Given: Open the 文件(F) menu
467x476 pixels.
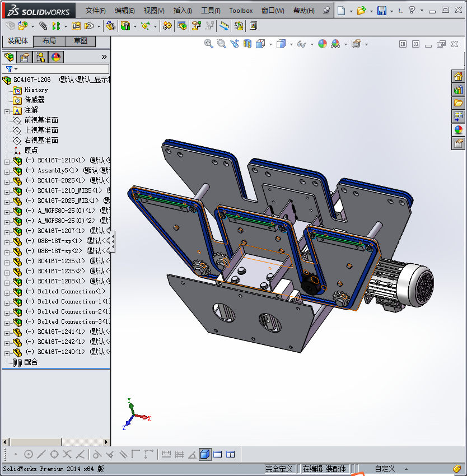Looking at the screenshot, I should (95, 11).
